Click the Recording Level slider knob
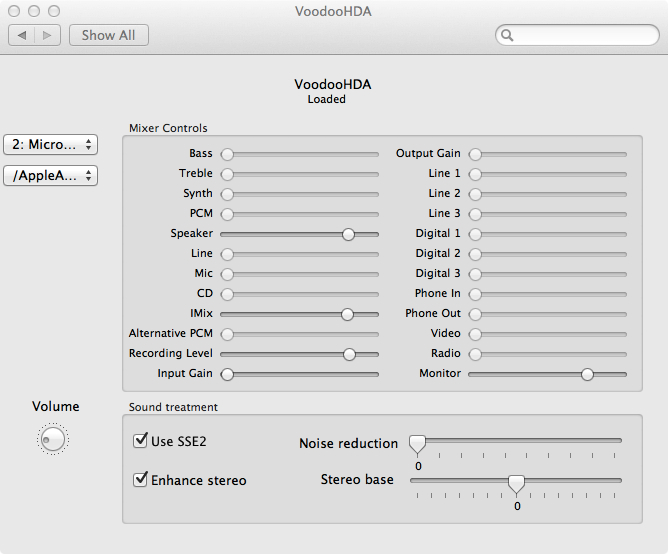This screenshot has height=554, width=668. click(349, 354)
